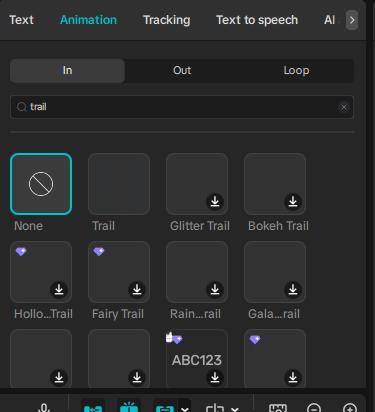Switch to the Text tab
The height and width of the screenshot is (412, 375).
tap(21, 20)
